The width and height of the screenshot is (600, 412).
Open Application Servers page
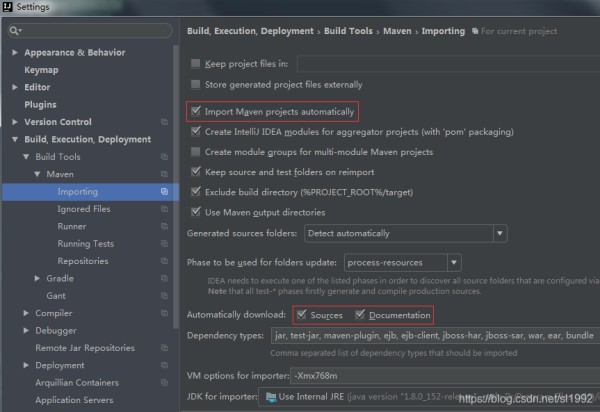click(74, 400)
